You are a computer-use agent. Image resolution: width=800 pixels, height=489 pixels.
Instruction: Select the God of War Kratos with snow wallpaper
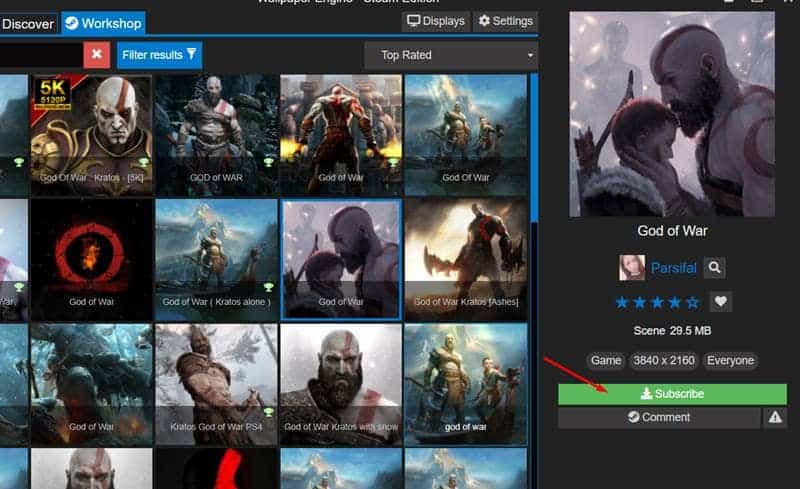tap(341, 384)
